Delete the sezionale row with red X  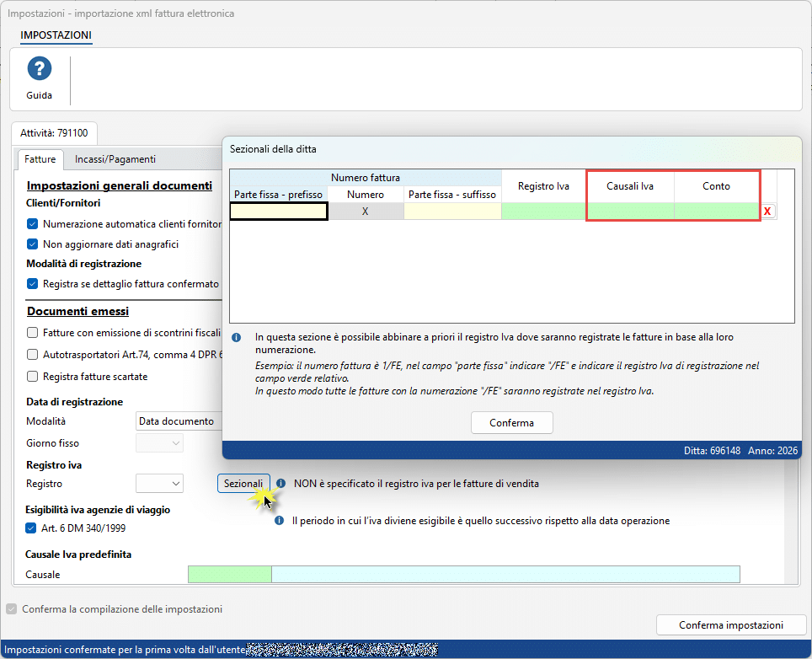click(767, 211)
